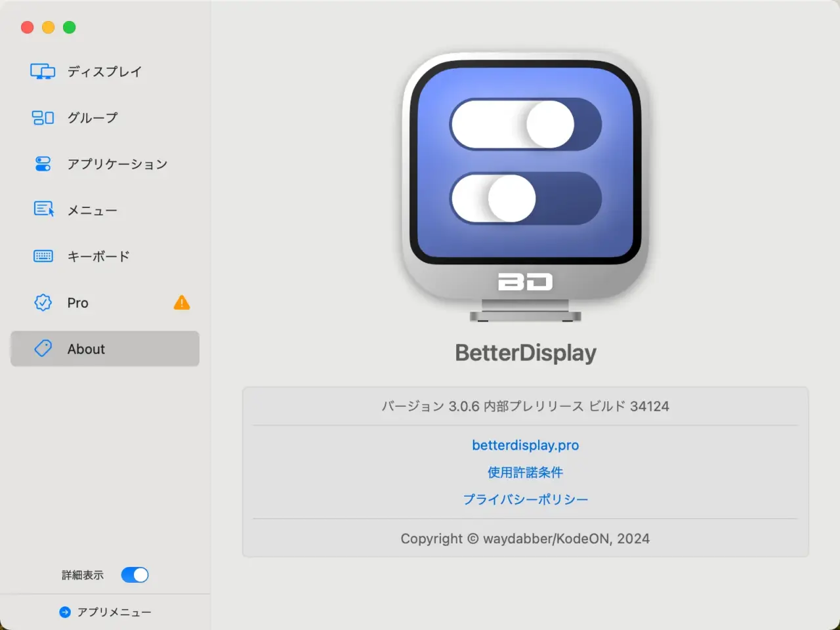Click the BetterDisplay app logo image
The height and width of the screenshot is (630, 840).
[x=526, y=187]
